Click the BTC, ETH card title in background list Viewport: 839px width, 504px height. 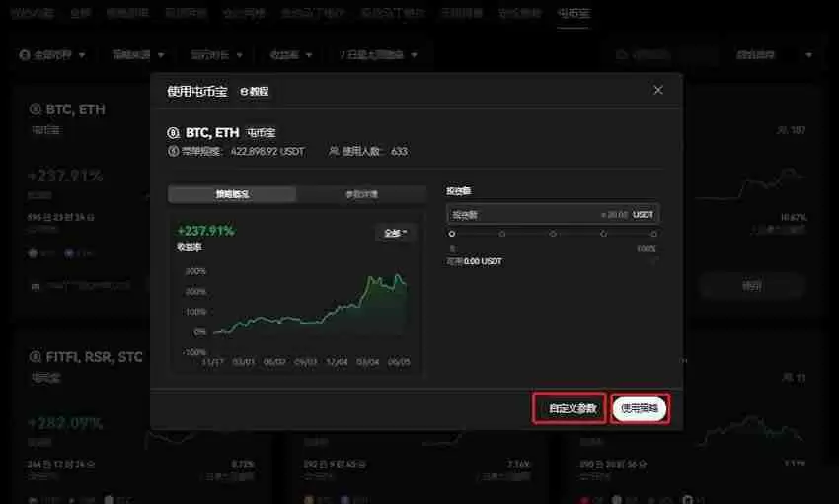pyautogui.click(x=75, y=109)
